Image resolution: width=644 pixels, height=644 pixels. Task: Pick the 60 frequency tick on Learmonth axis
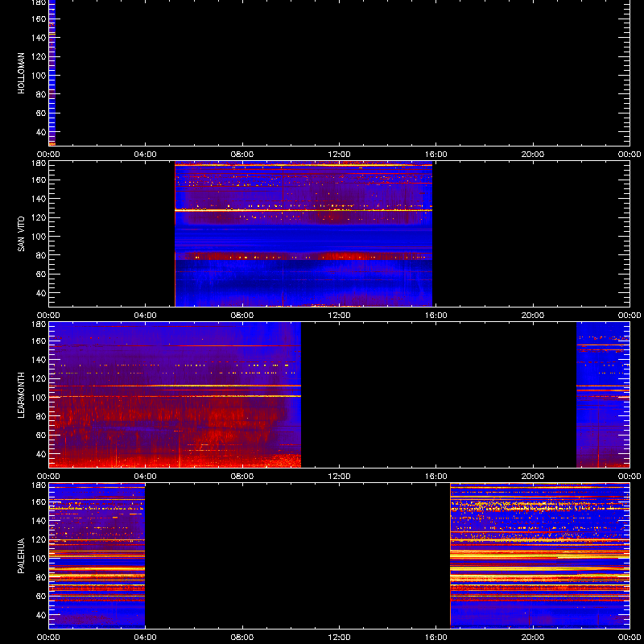click(x=41, y=436)
